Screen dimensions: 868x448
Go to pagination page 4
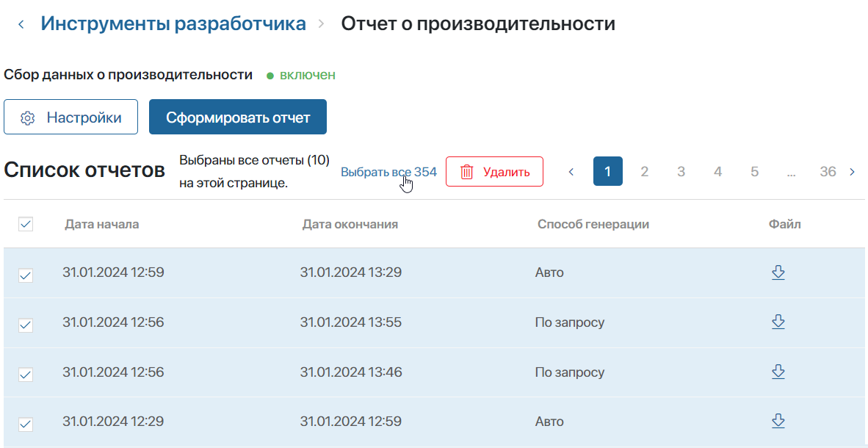718,172
